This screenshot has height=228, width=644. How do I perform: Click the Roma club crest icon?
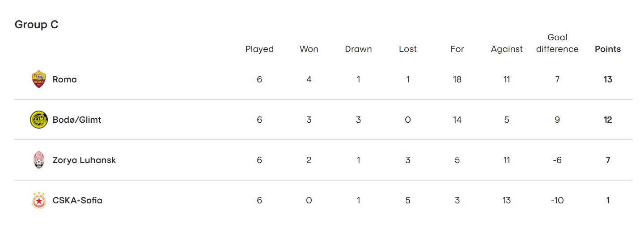click(x=39, y=79)
